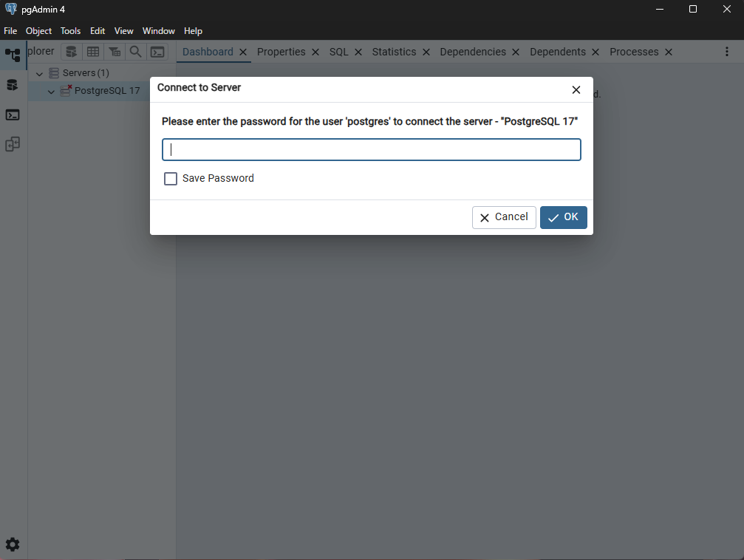This screenshot has height=560, width=744.
Task: Open the Edit menu
Action: (98, 31)
